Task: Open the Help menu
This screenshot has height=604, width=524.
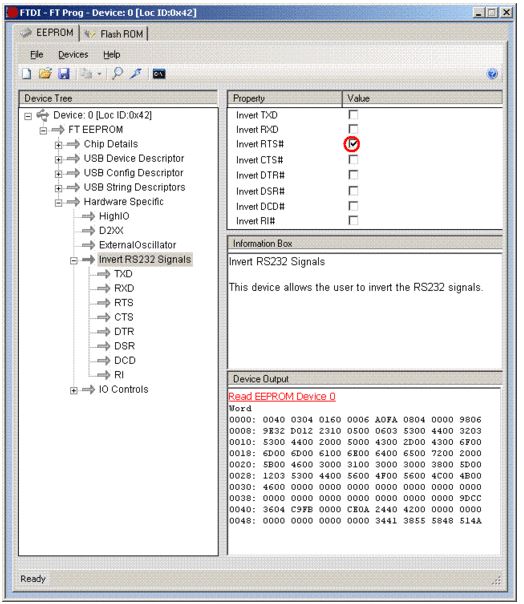Action: (112, 55)
